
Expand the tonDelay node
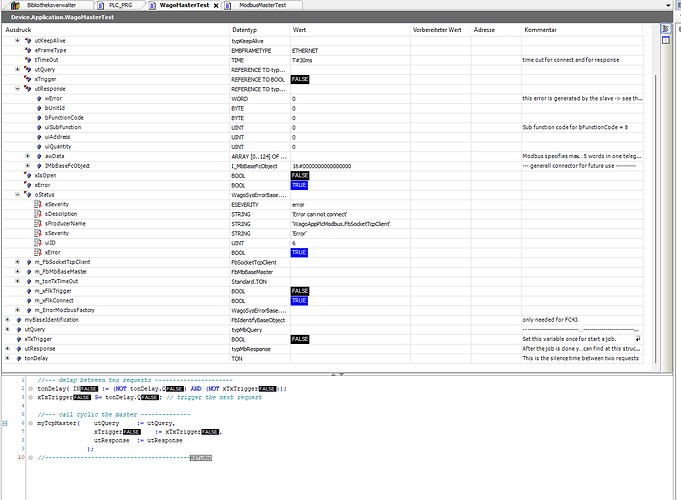[7, 358]
